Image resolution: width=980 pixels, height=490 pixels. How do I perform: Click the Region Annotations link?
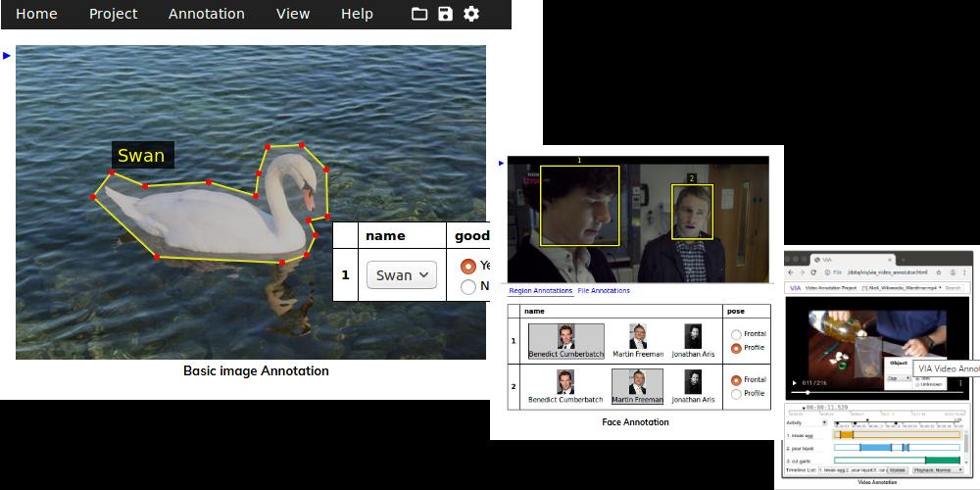(540, 291)
